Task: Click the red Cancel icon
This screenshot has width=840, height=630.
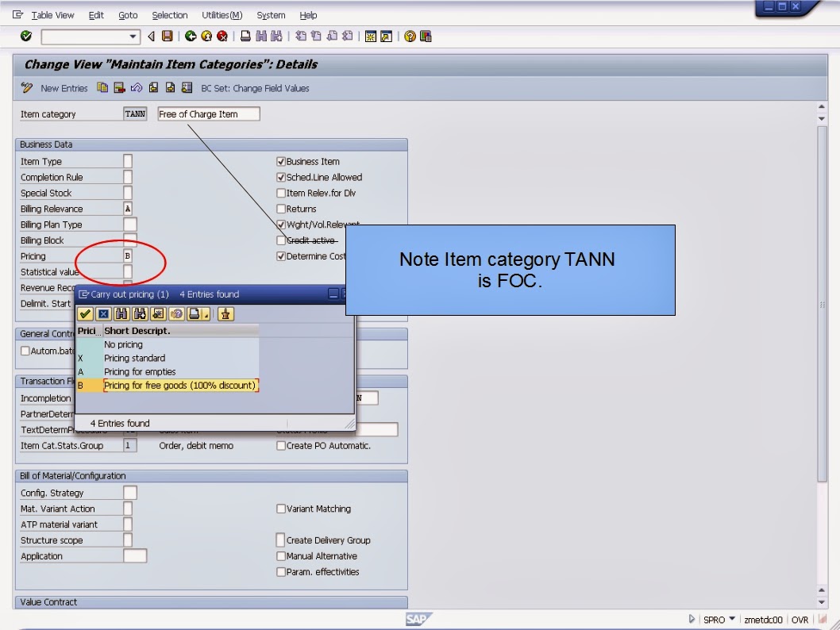Action: click(222, 36)
